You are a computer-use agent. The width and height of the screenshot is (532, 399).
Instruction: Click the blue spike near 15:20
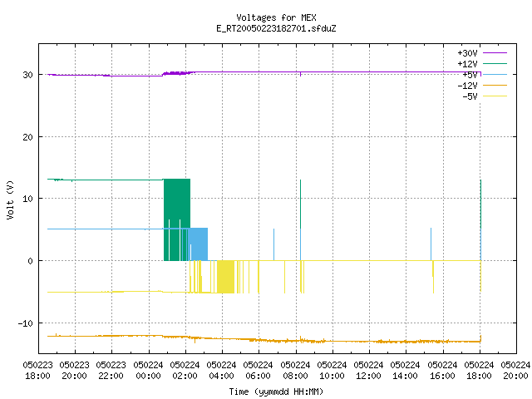click(x=431, y=244)
